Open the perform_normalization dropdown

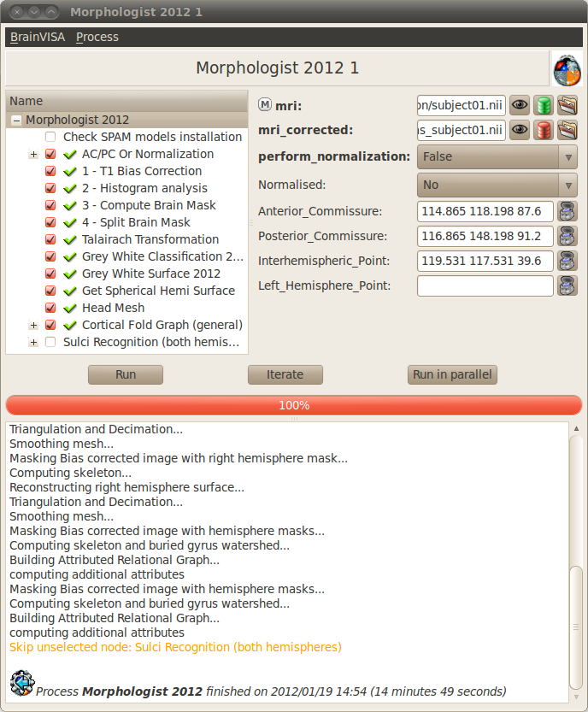click(x=497, y=156)
